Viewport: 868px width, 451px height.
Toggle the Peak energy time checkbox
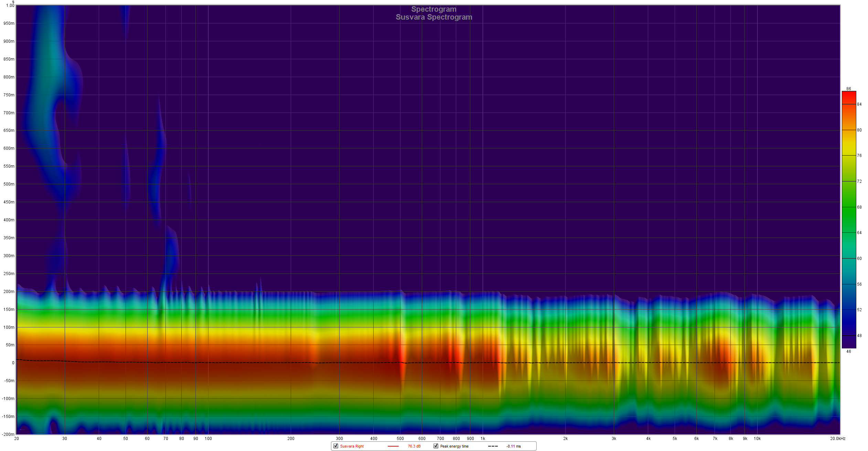[x=436, y=446]
